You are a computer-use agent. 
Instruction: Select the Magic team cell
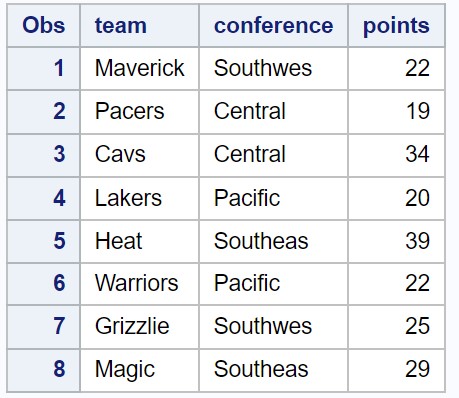click(x=139, y=370)
